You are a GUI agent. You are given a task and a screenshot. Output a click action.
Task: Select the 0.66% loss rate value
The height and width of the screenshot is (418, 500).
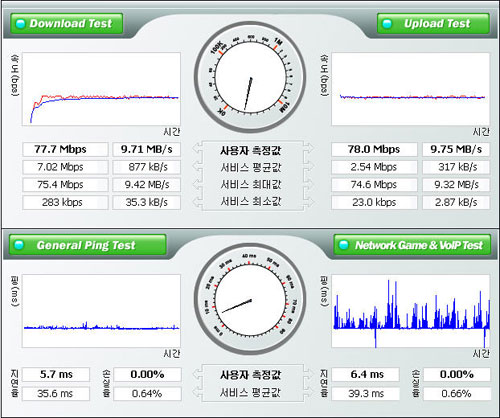pos(457,394)
